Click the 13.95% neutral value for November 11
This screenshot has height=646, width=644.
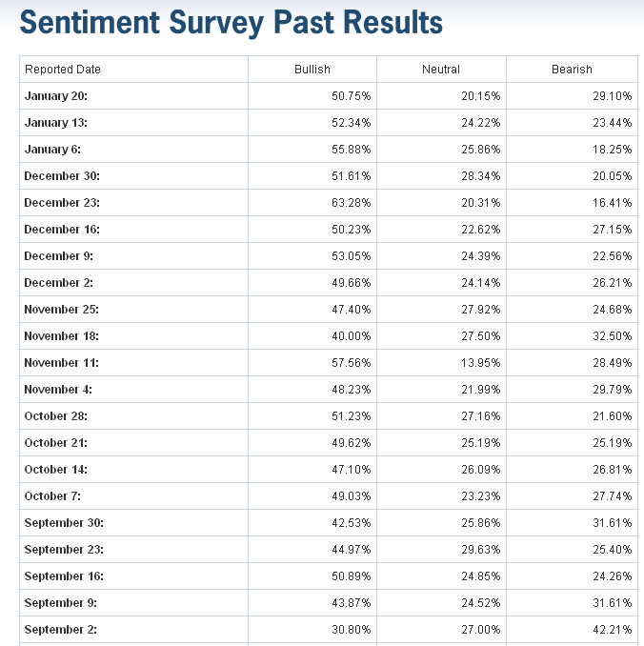point(481,363)
